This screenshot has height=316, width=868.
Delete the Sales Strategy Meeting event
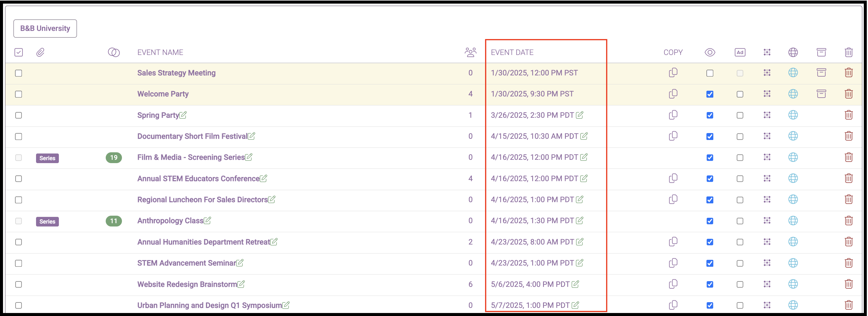pos(849,72)
